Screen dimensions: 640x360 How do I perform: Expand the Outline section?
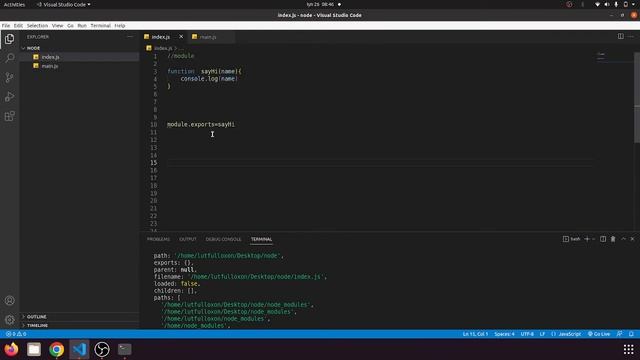80,317
